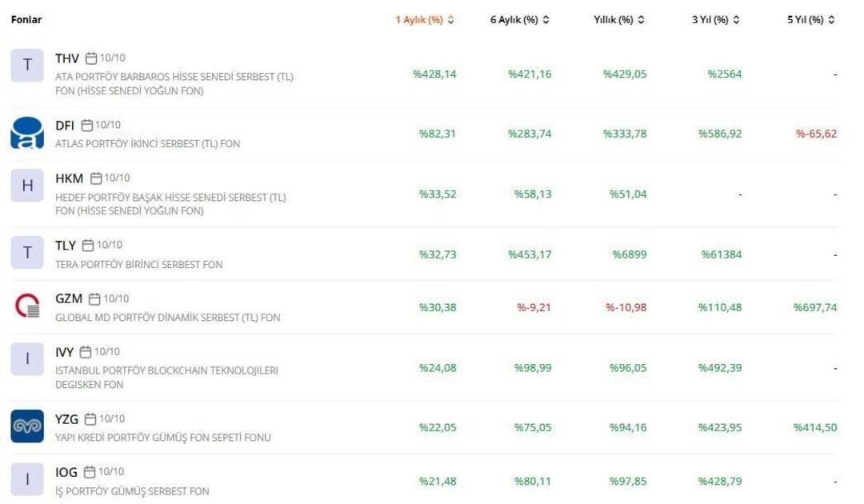Sort by 6 Aylık (%) column
This screenshot has height=504, width=864.
(x=520, y=20)
